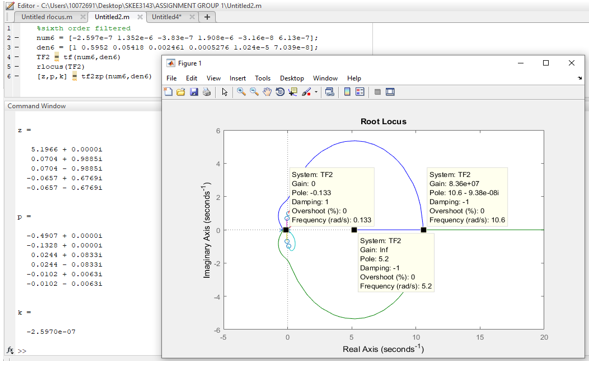
Task: Open the Brush color dropdown arrow
Action: pos(316,92)
